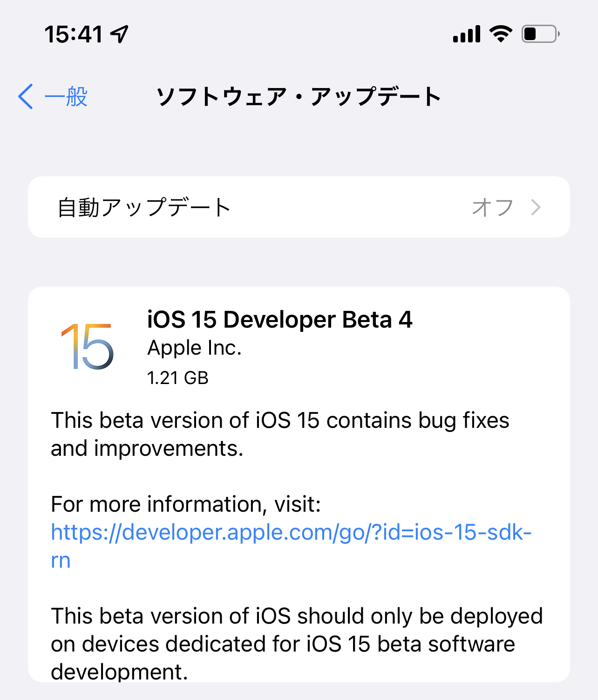Go back to 一般 settings
The image size is (598, 700).
(x=66, y=96)
